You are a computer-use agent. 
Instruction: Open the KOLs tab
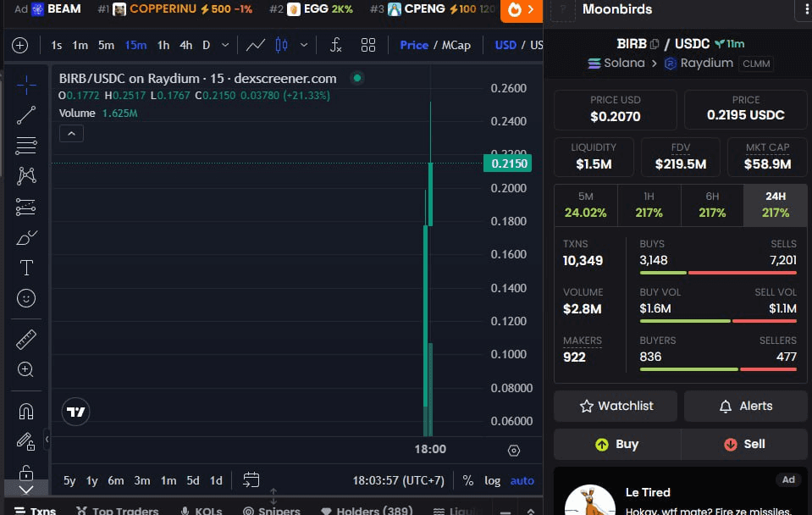202,510
